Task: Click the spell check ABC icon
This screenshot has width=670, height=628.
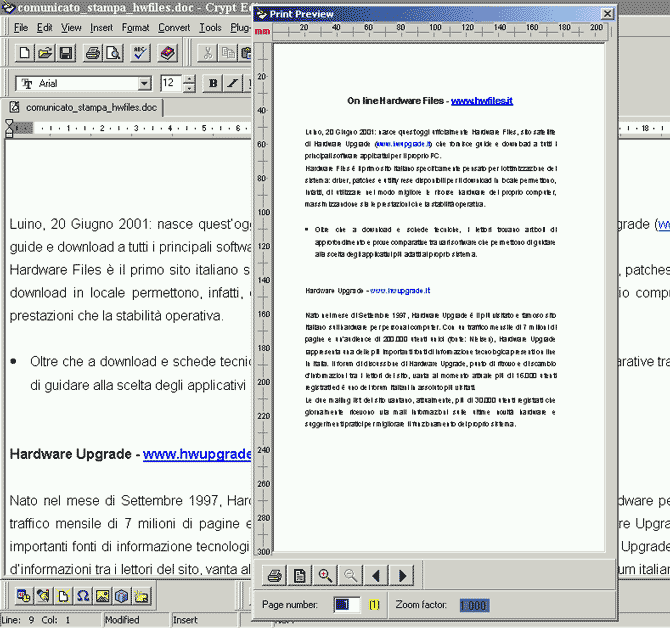Action: tap(140, 53)
